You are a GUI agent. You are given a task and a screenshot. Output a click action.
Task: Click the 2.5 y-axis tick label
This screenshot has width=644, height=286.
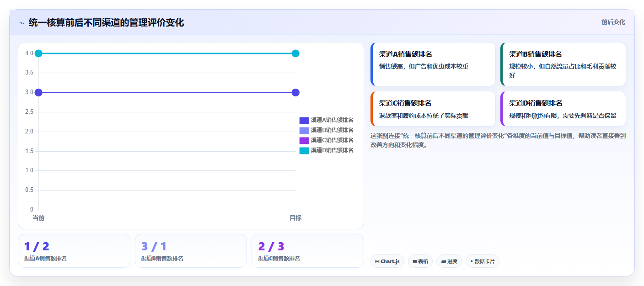[x=29, y=112]
